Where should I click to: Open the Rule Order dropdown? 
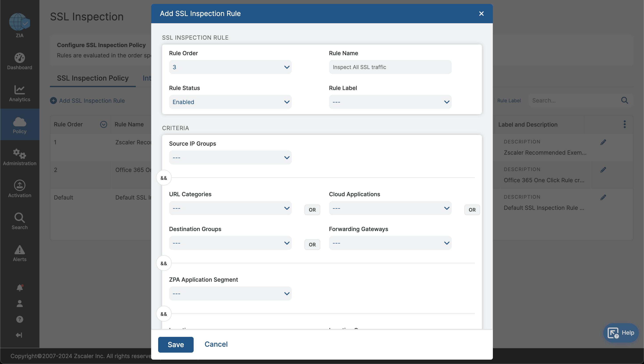230,67
